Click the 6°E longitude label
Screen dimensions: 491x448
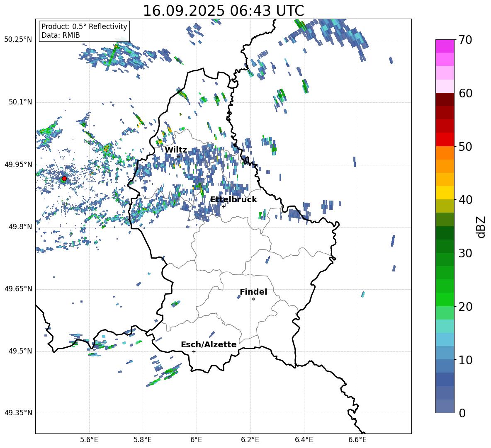click(196, 440)
